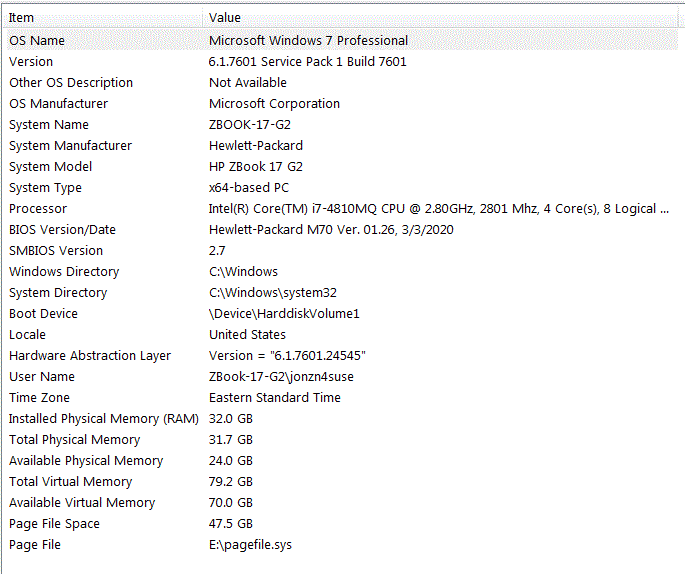685x574 pixels.
Task: Select the System Name row
Action: [341, 124]
